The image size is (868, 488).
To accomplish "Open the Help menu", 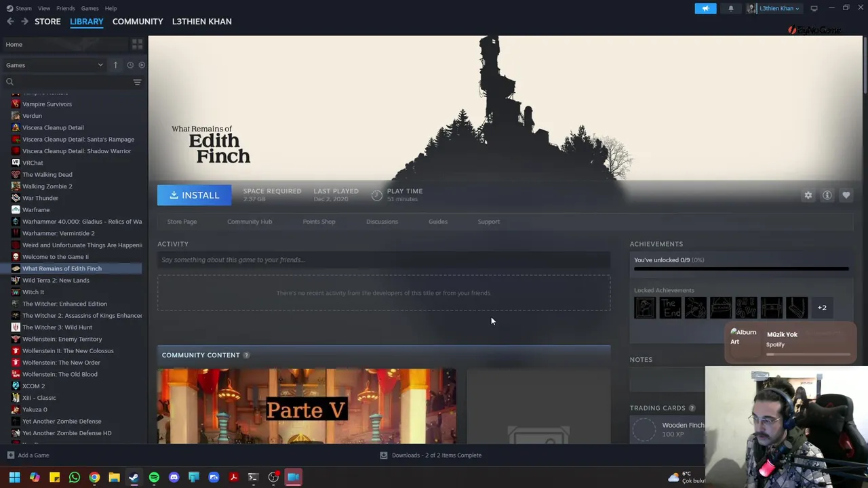I will point(111,8).
